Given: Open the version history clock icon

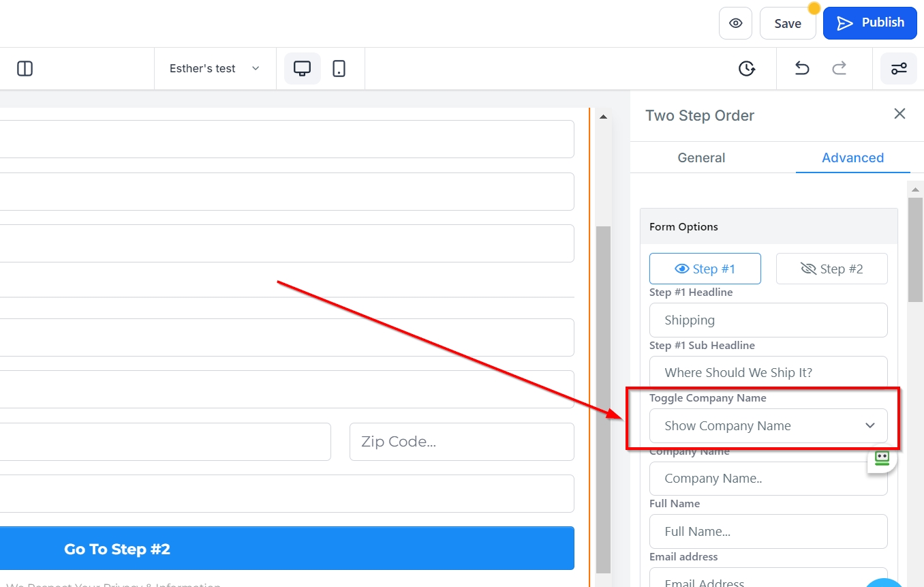Looking at the screenshot, I should 747,68.
